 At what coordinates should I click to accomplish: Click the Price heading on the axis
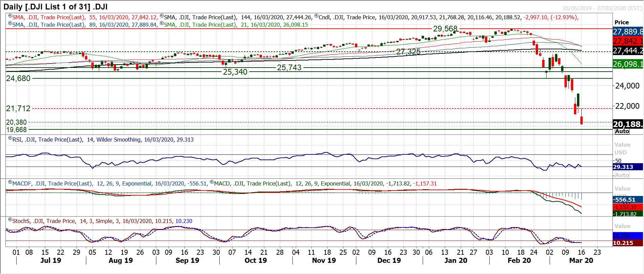(622, 22)
